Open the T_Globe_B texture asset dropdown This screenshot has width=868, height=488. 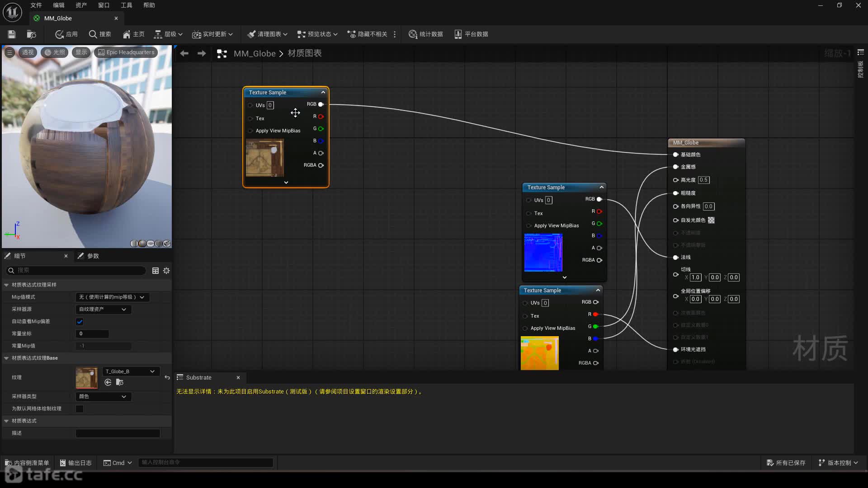tap(131, 371)
